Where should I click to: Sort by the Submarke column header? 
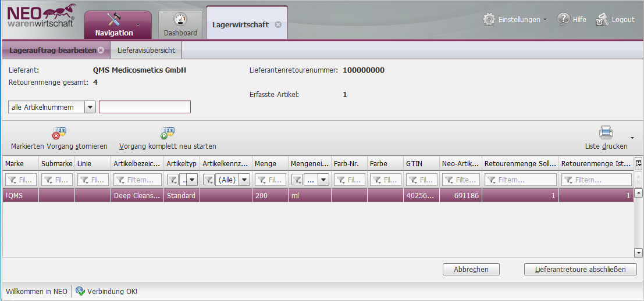pos(56,164)
